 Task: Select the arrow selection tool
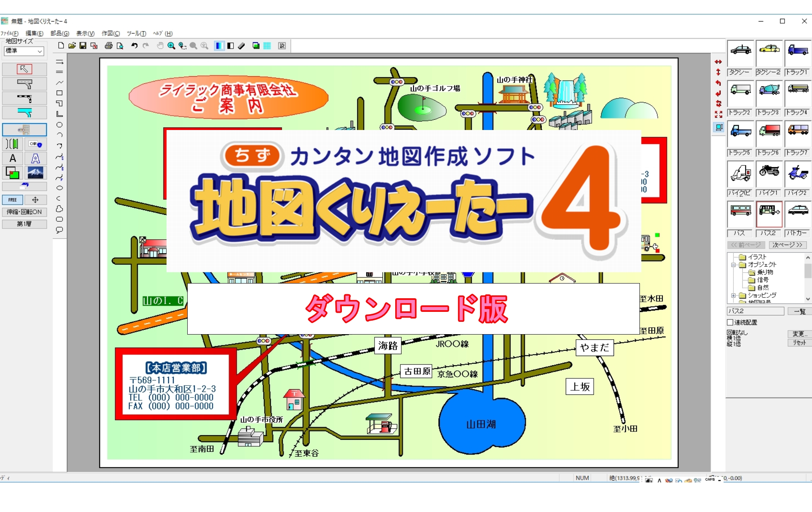click(24, 69)
